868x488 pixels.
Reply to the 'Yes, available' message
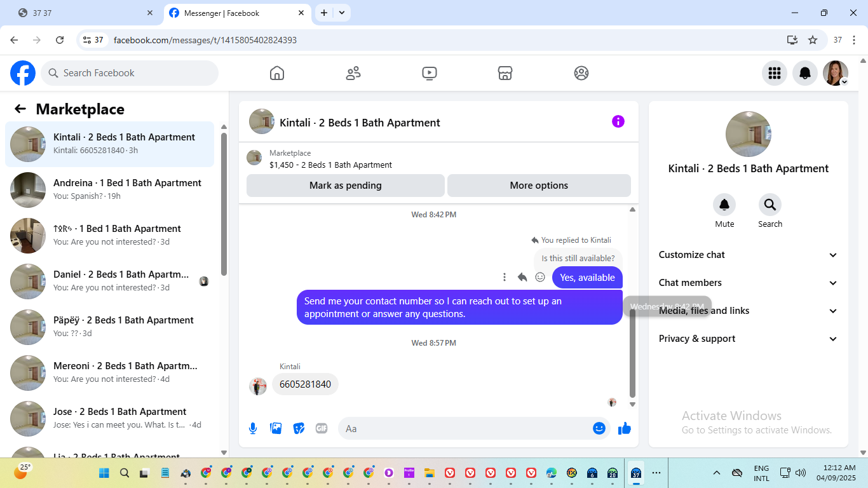pyautogui.click(x=522, y=277)
